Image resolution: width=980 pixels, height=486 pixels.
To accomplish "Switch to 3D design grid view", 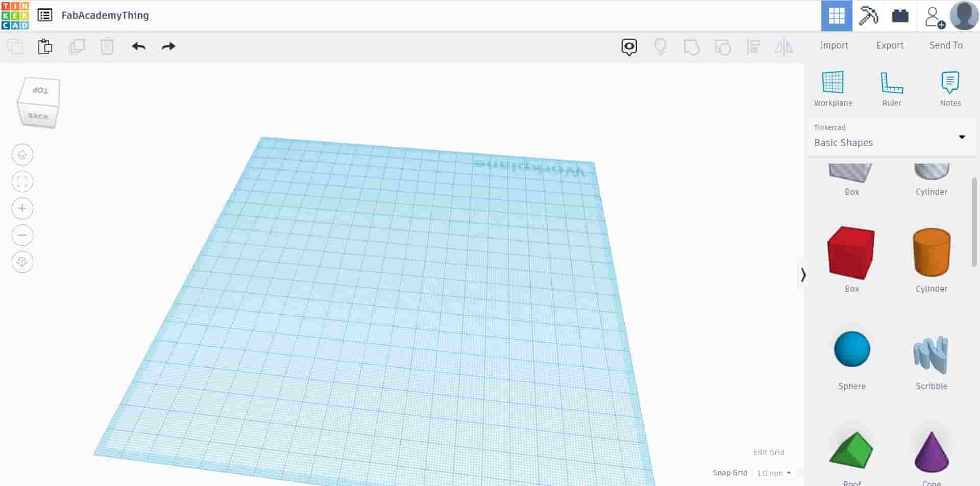I will (x=837, y=16).
